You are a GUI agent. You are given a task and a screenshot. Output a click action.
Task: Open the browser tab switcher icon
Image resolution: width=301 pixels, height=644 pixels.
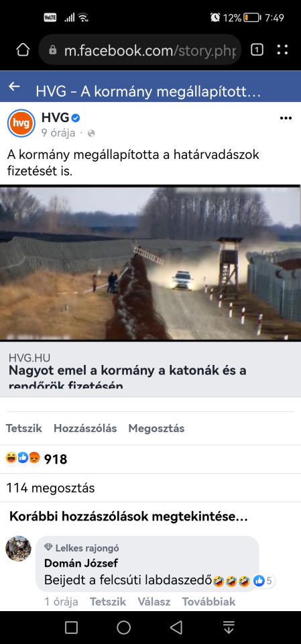(x=257, y=50)
